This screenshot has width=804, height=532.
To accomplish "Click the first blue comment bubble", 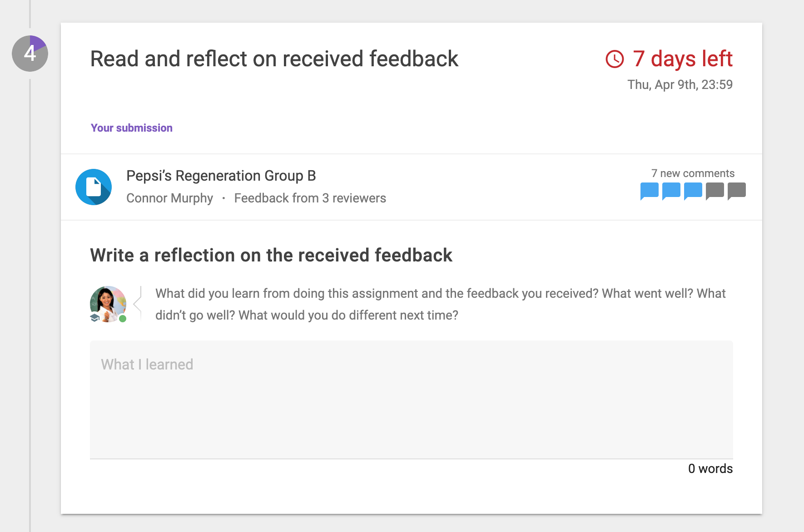I will 649,191.
